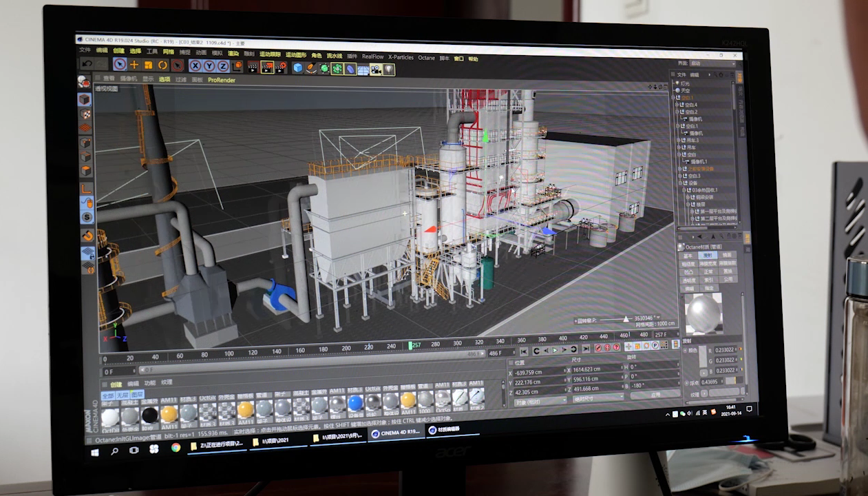
Task: Select the blue material ball
Action: (x=355, y=403)
